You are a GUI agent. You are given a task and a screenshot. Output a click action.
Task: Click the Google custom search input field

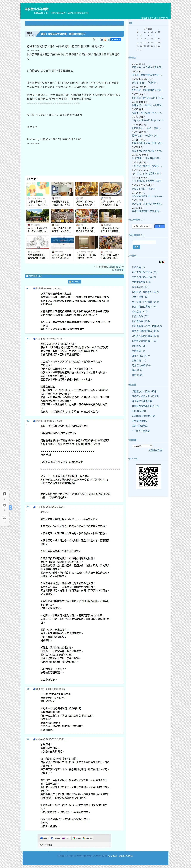click(142, 226)
